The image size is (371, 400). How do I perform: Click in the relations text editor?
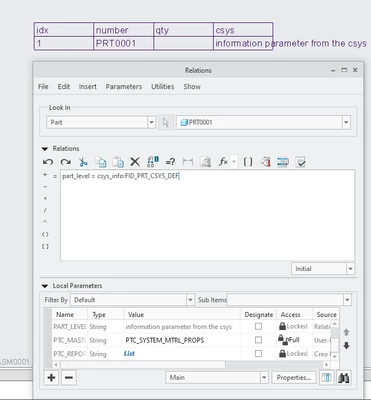pos(207,215)
